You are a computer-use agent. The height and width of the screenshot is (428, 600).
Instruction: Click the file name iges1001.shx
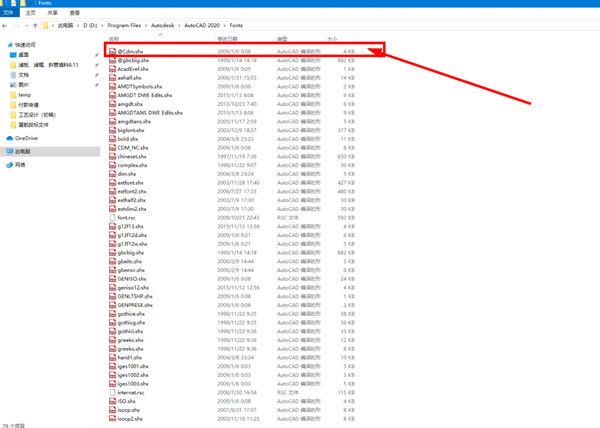click(x=133, y=366)
